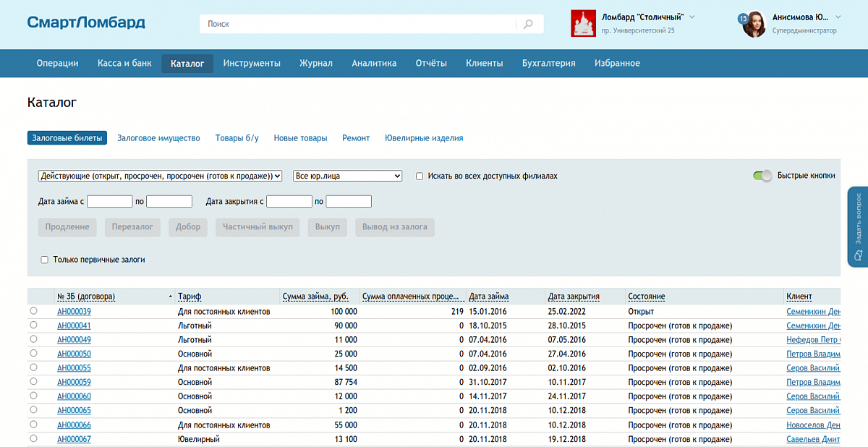
Task: Click the Дата займа с input field
Action: (x=109, y=201)
